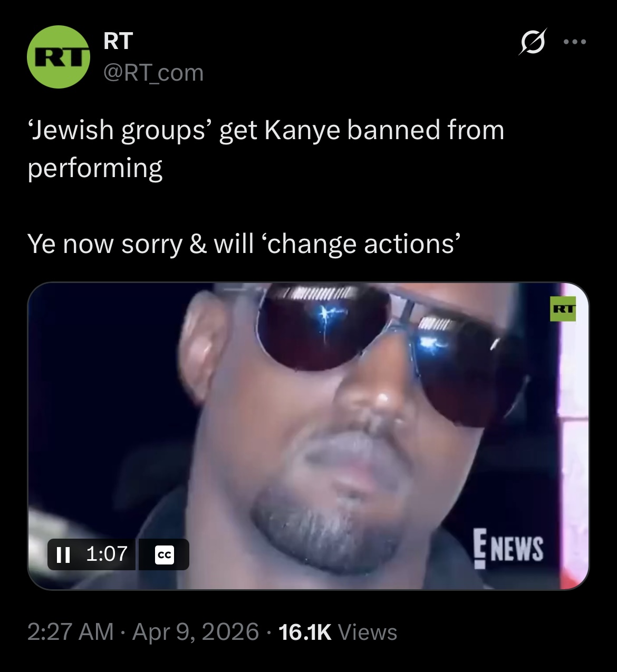Click the 'Views' label

tap(367, 632)
